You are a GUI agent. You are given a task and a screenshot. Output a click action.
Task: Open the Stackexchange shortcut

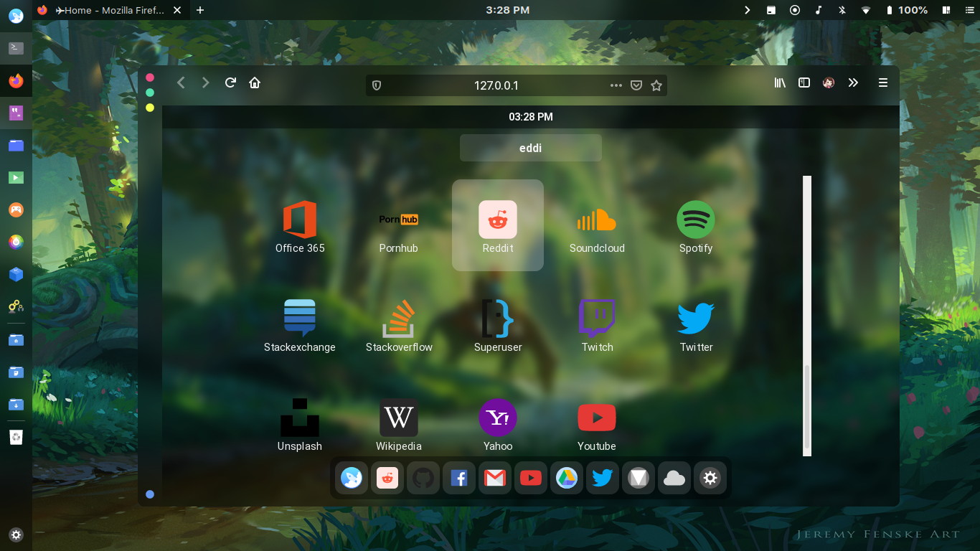click(x=300, y=324)
